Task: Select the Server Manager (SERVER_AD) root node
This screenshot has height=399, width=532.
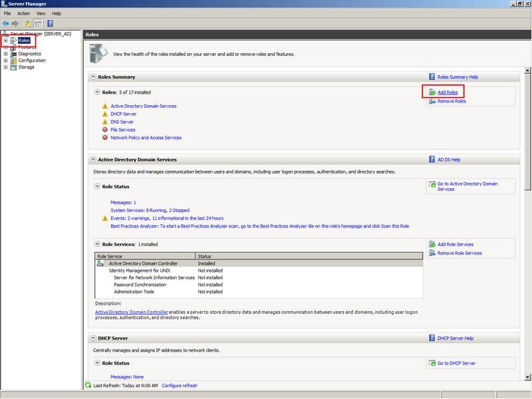Action: pos(41,34)
